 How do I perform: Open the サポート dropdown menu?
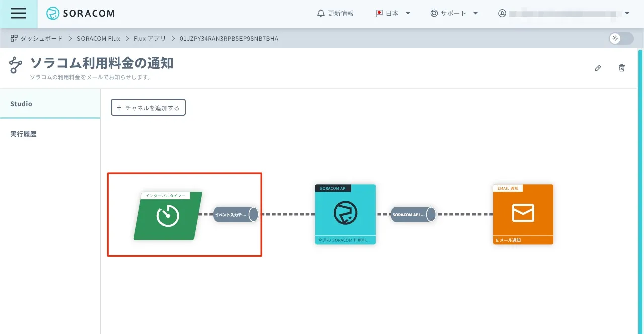(x=454, y=14)
